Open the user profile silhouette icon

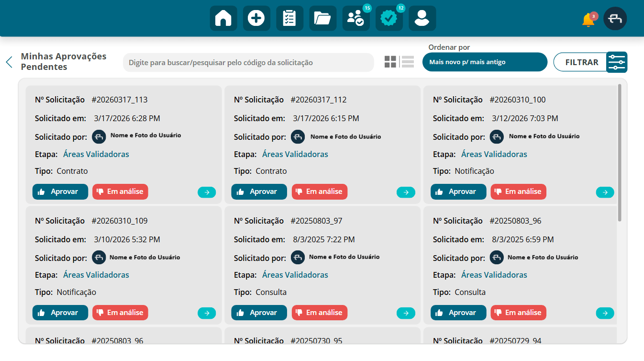pyautogui.click(x=422, y=18)
